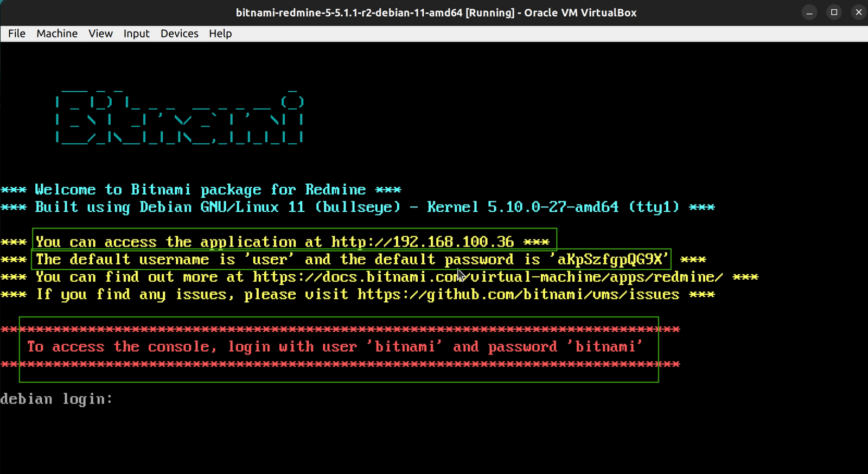Click the bitnami-redmine window title text

click(436, 12)
